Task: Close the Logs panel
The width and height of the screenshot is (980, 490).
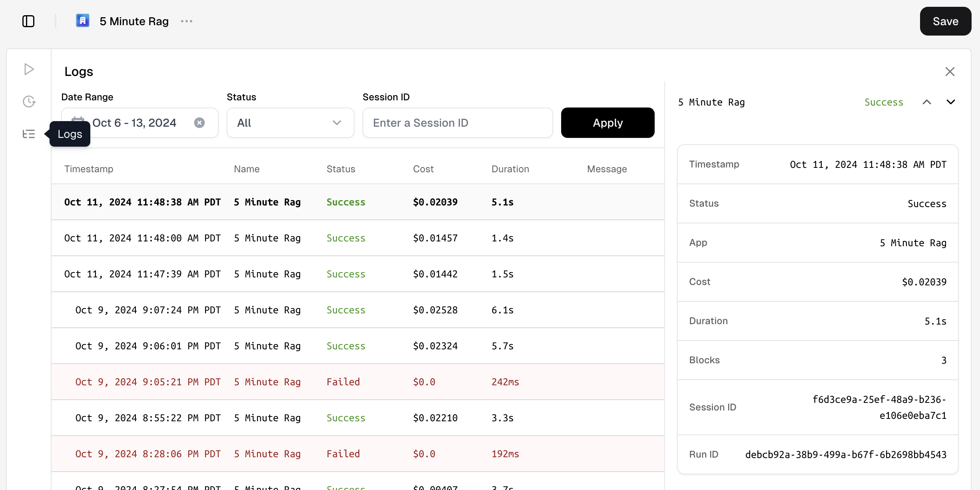Action: [x=950, y=72]
